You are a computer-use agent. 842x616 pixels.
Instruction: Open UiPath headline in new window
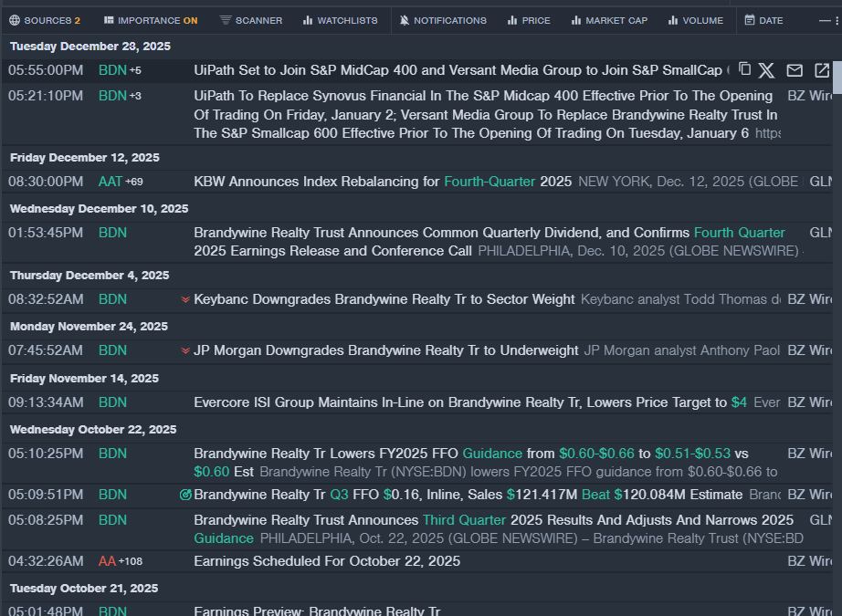click(822, 70)
